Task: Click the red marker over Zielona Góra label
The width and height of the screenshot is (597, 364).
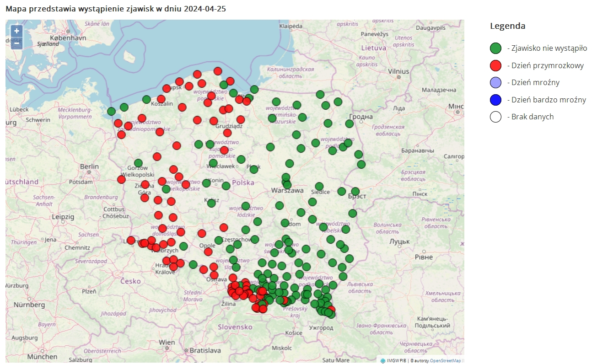Action: pos(145,184)
